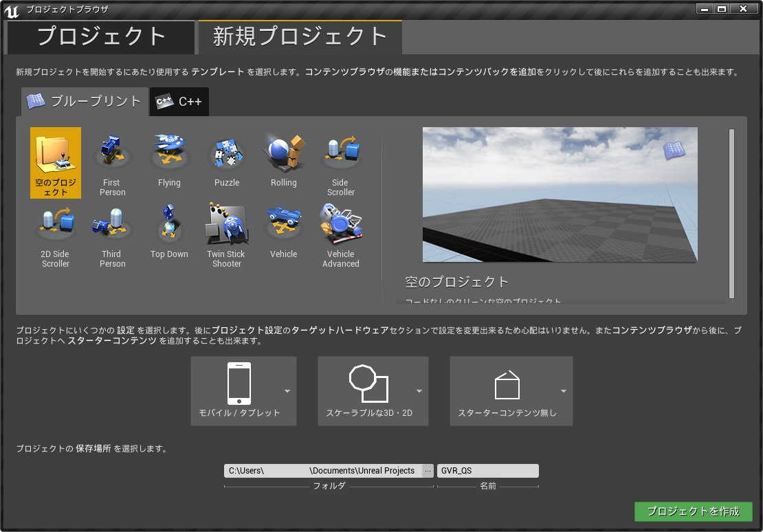Open the スケーラブルな3D・2D quality dropdown
Viewport: 763px width, 532px height.
click(373, 391)
